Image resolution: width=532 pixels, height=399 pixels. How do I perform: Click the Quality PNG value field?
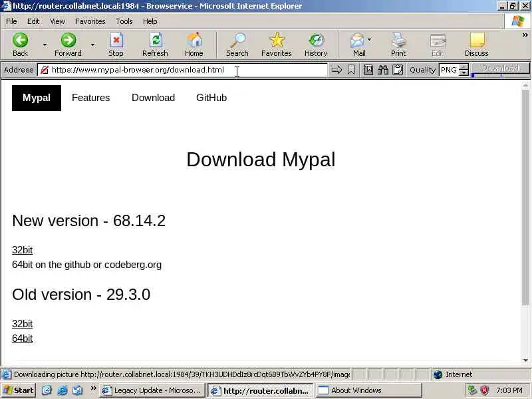tap(449, 70)
